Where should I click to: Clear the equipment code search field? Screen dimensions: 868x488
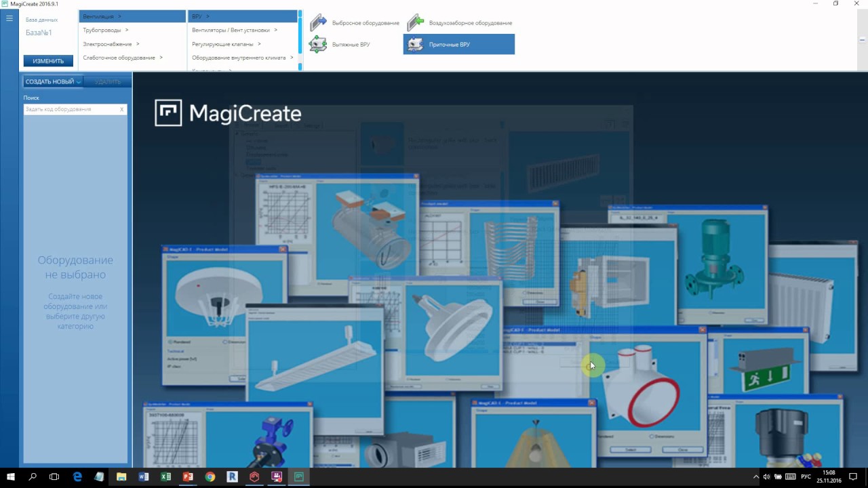pos(122,109)
